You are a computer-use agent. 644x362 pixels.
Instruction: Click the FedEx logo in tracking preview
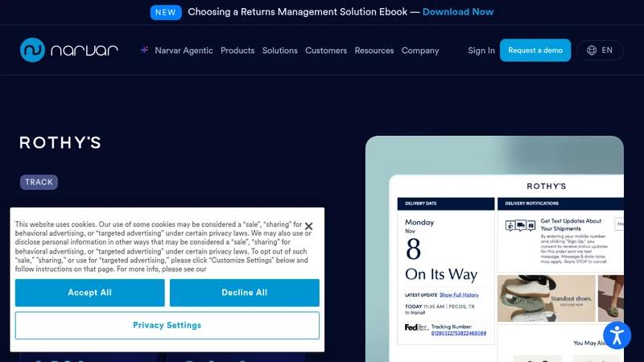(x=416, y=327)
